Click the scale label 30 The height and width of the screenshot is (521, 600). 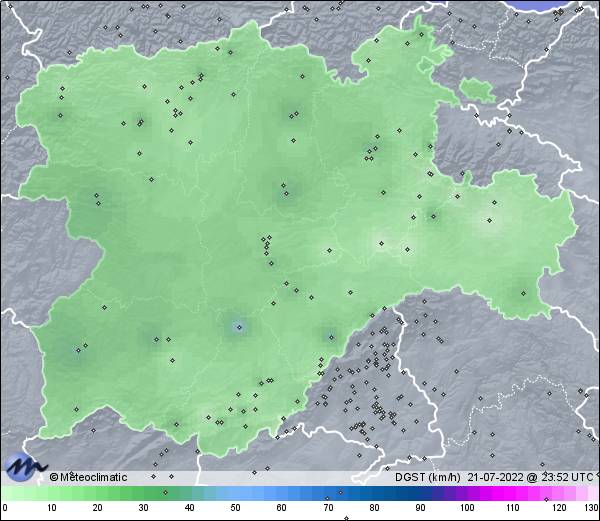pyautogui.click(x=143, y=508)
